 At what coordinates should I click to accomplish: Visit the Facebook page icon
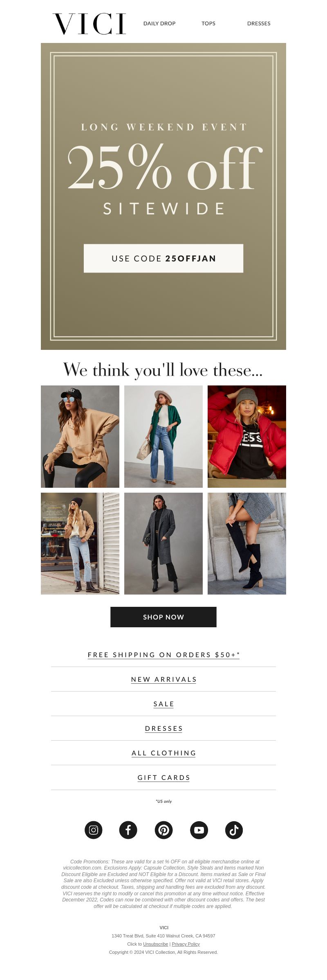tap(128, 830)
